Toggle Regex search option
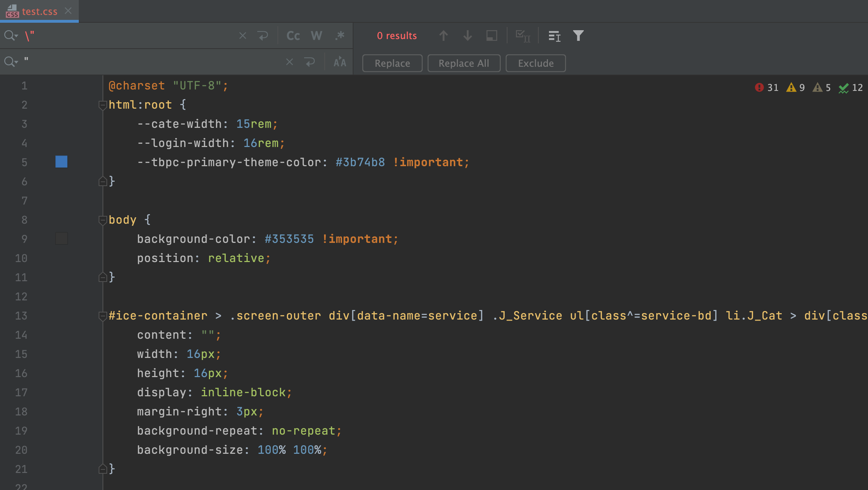868x490 pixels. [340, 36]
